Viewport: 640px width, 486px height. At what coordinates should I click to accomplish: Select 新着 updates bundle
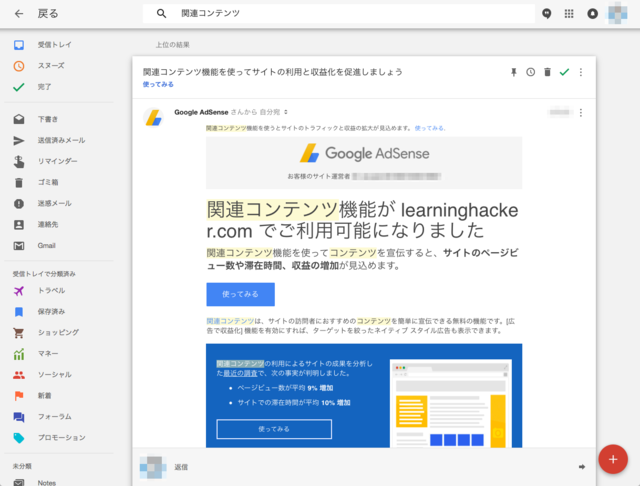pyautogui.click(x=44, y=396)
